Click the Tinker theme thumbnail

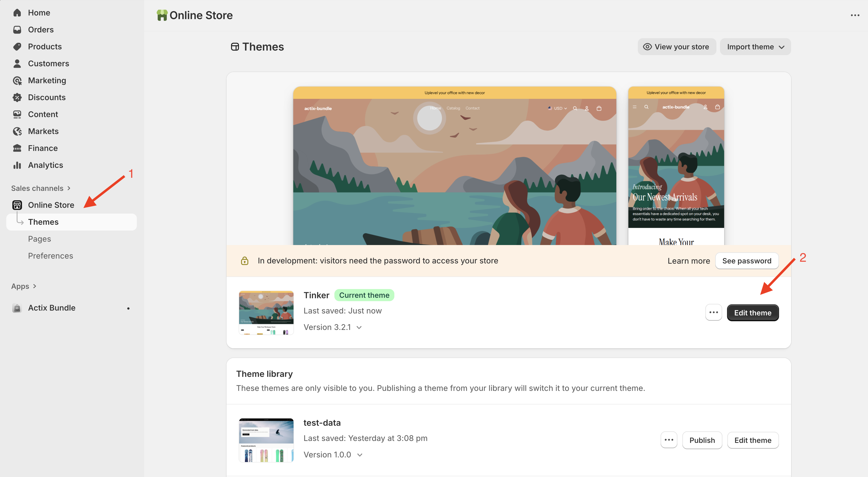(266, 313)
